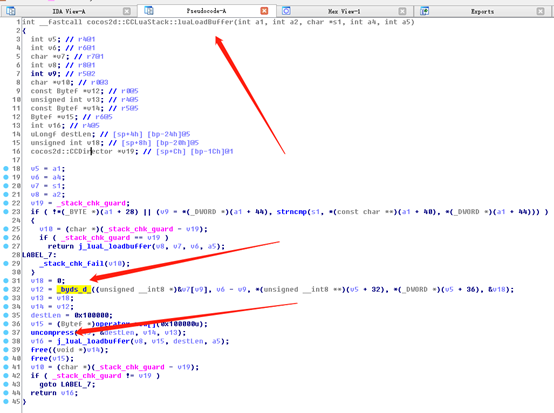Click the Pseudocode-A tab icon

coord(149,11)
